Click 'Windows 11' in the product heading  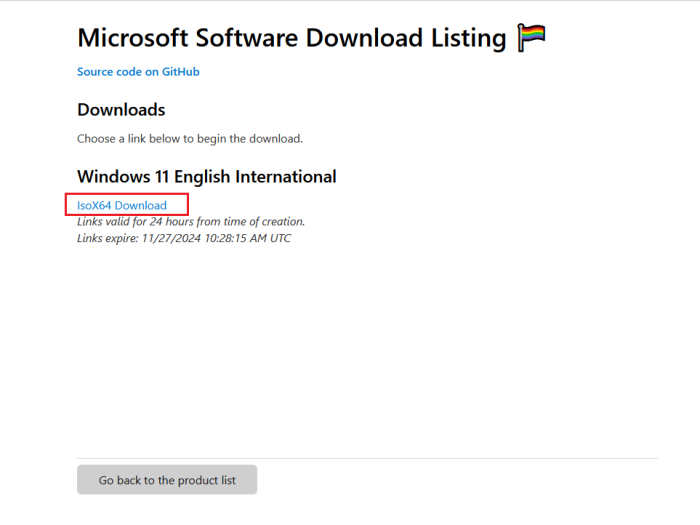(x=122, y=177)
